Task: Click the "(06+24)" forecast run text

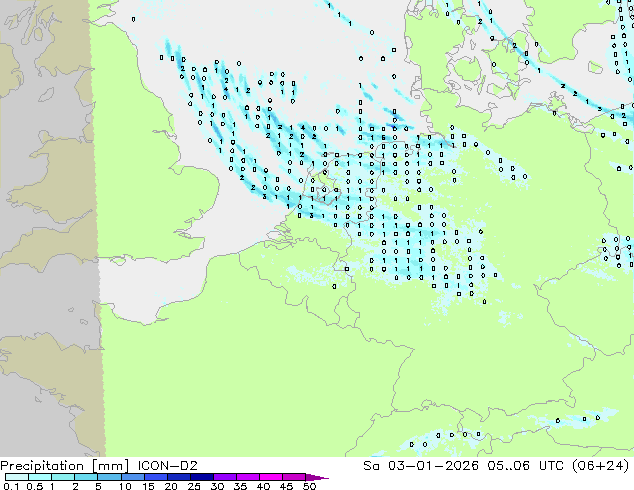Action: (x=601, y=466)
